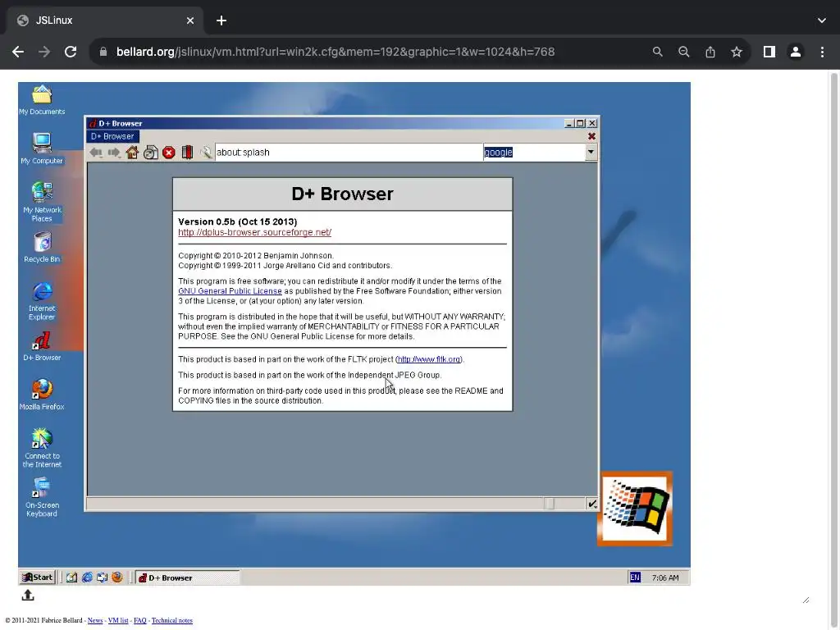Click the Version 0.5b text on splash
Viewport: 840px width, 630px height.
[237, 221]
